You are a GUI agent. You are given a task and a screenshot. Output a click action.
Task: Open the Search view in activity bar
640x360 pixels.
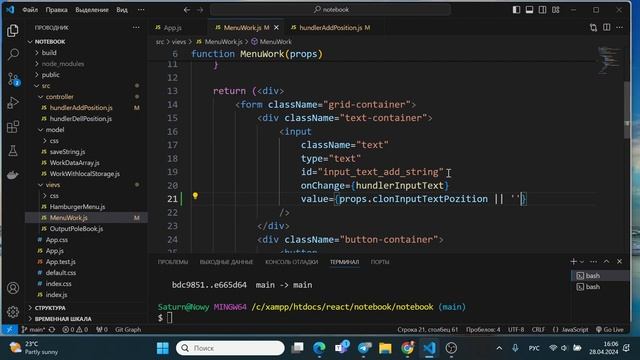click(x=13, y=54)
